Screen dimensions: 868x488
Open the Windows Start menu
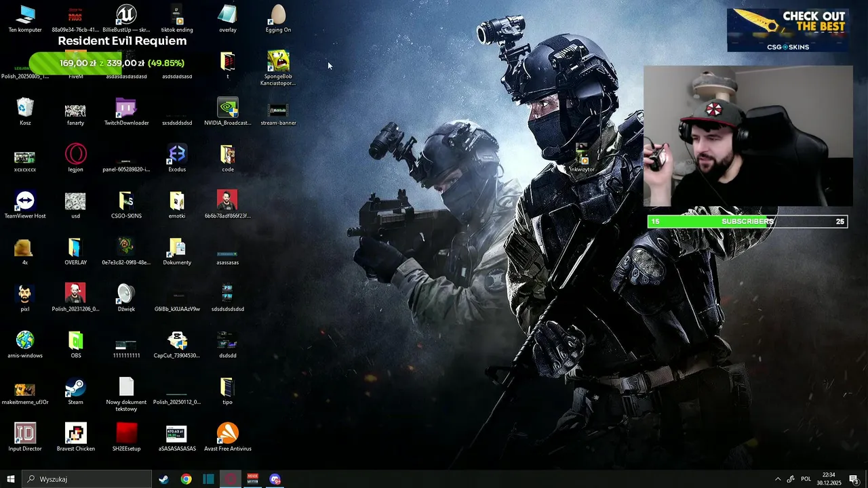pyautogui.click(x=11, y=479)
